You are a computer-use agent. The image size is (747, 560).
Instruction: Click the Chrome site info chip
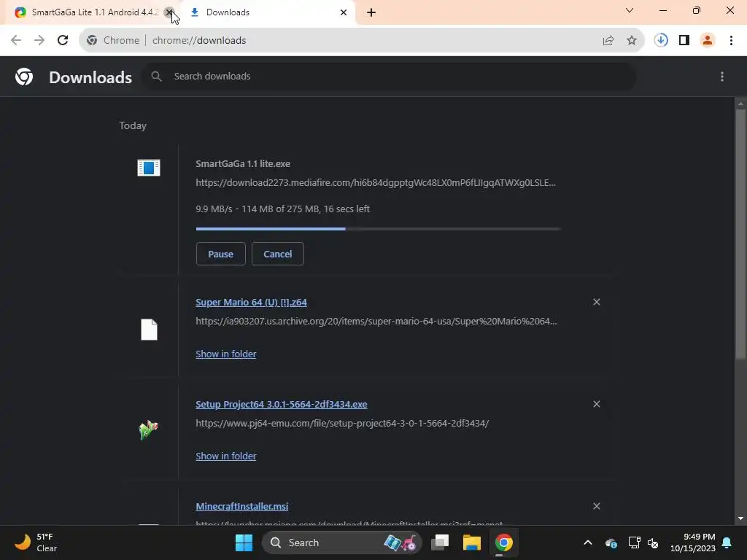tap(113, 41)
